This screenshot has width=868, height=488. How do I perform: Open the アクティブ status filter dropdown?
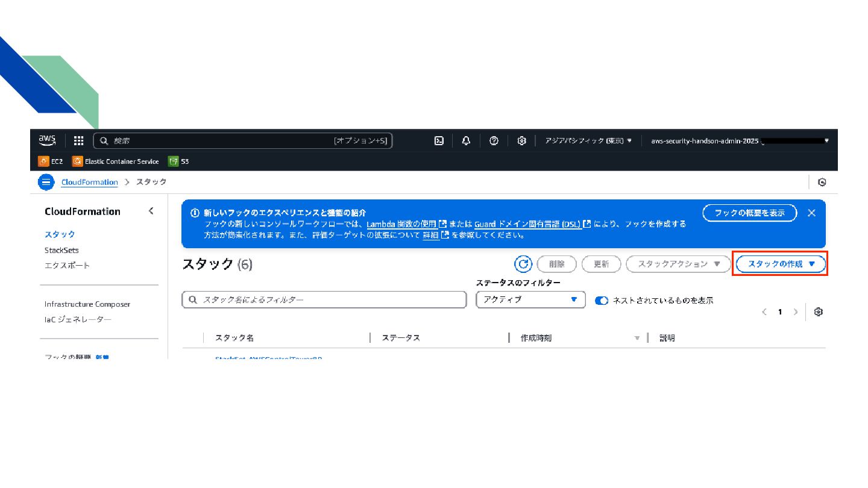click(530, 299)
